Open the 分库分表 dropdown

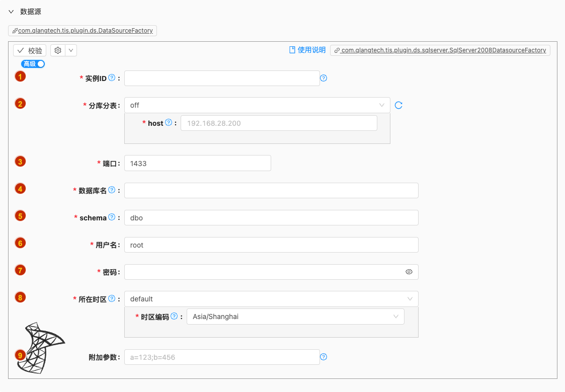(x=257, y=105)
